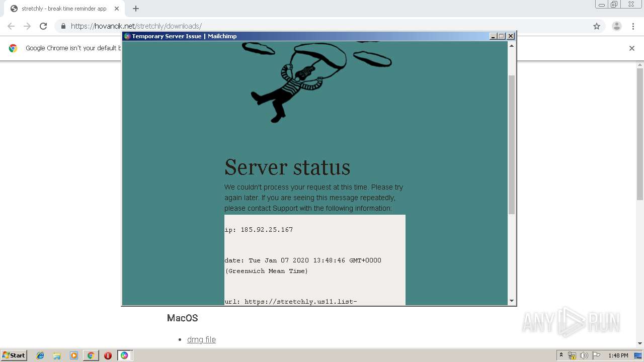The image size is (644, 362).
Task: Maximize the Mailchimp popup window
Action: pos(501,36)
